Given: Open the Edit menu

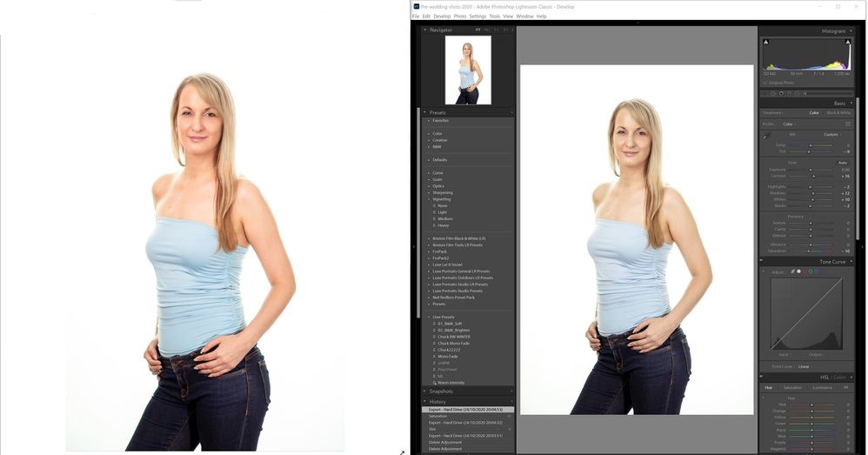Looking at the screenshot, I should pyautogui.click(x=426, y=17).
